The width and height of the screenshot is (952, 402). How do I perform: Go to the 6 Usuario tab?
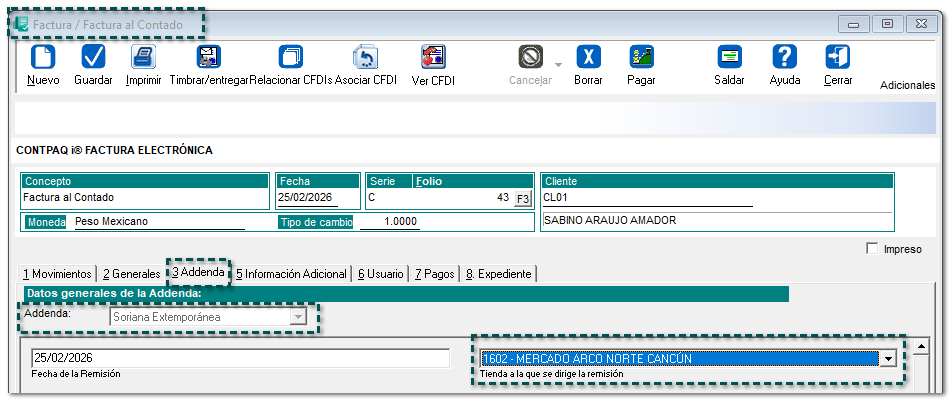tap(381, 274)
